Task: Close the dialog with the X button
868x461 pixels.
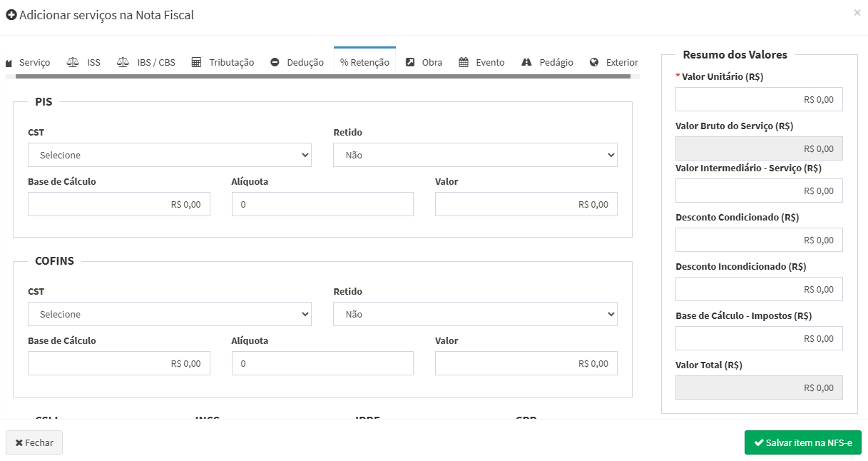Action: [857, 12]
